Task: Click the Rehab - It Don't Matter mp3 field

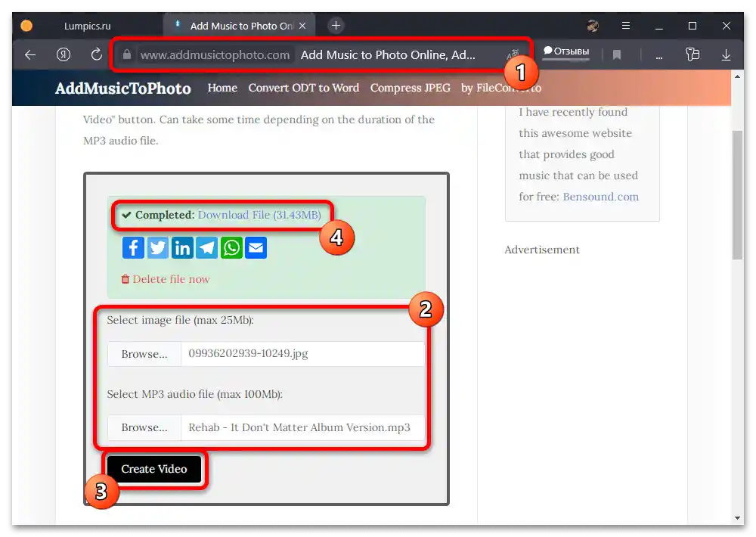Action: [x=302, y=427]
